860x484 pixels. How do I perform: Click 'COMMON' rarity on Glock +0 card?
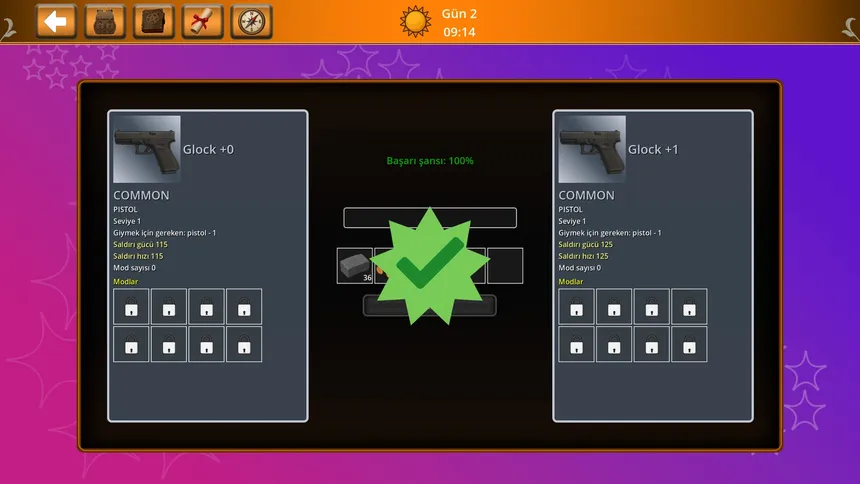(x=142, y=195)
